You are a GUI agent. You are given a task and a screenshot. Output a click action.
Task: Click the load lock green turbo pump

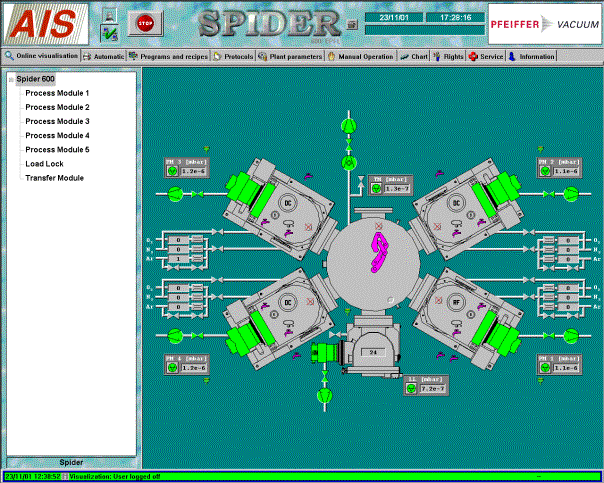[x=325, y=351]
